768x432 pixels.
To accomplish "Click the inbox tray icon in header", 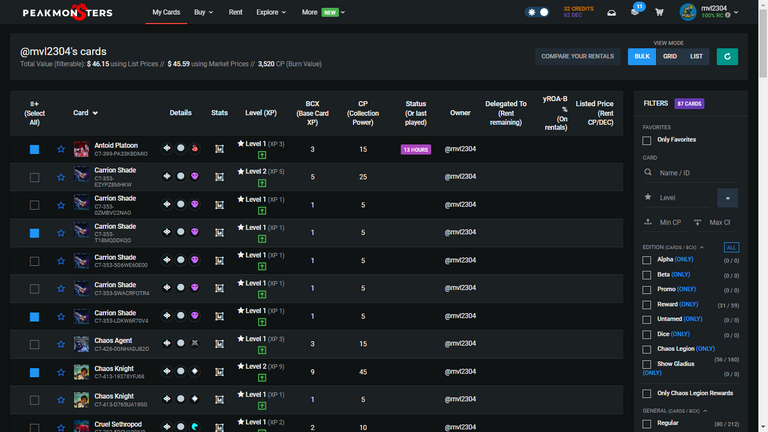I will 612,13.
